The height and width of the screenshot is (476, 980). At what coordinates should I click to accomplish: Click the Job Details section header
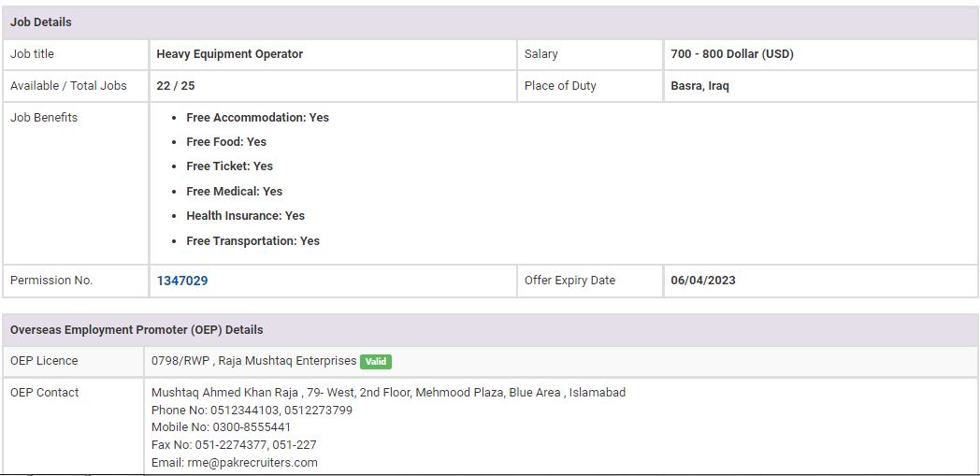[x=41, y=22]
